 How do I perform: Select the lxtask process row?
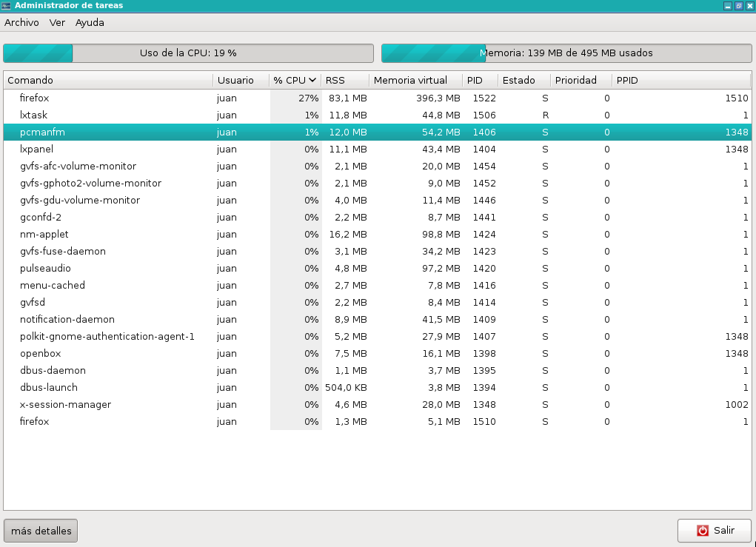point(377,115)
